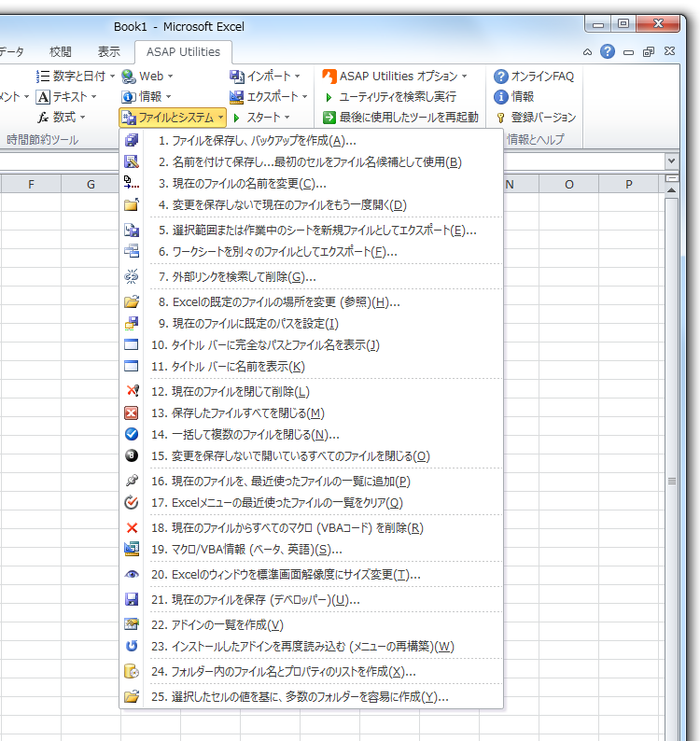
Task: Click the オンラインFAQ question icon
Action: [x=501, y=77]
